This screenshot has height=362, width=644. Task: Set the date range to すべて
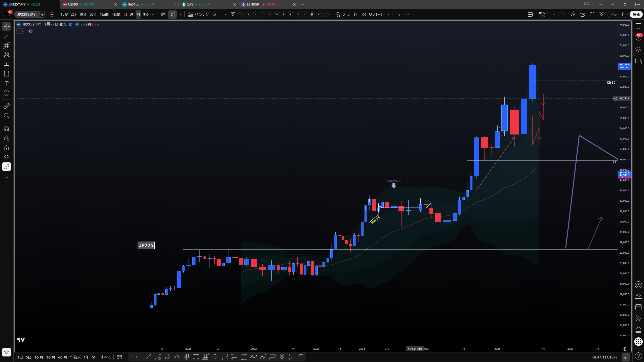pos(106,357)
